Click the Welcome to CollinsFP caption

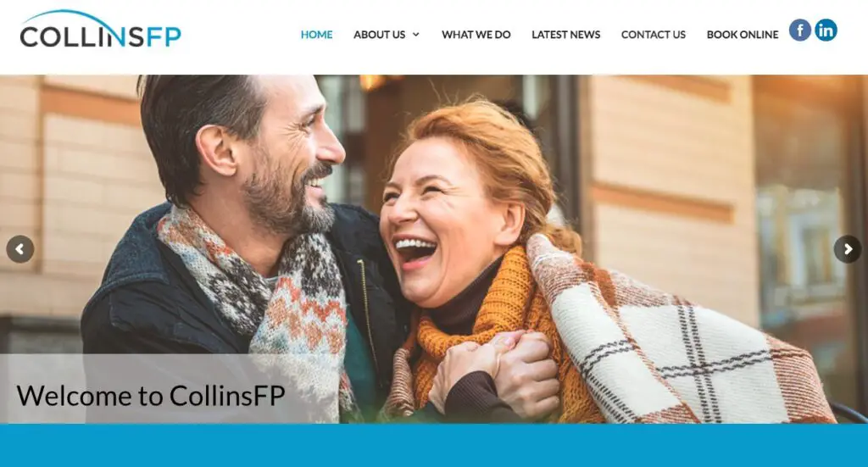point(151,396)
